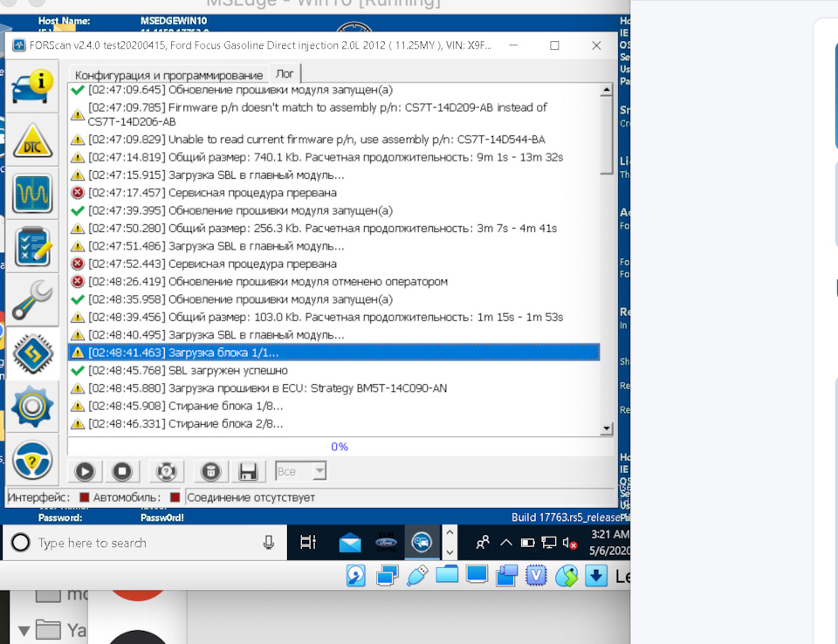
Task: Click the People icon in system tray
Action: click(x=482, y=543)
